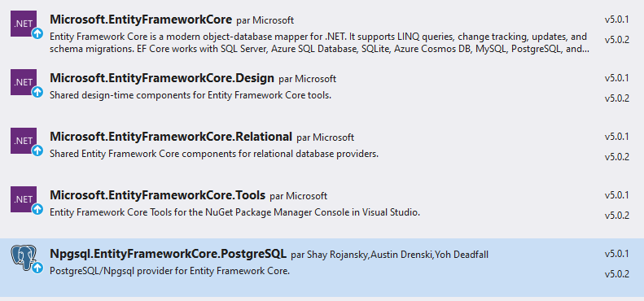Click the EntityFrameworkCore.Tools description text
The width and height of the screenshot is (644, 301).
[235, 212]
